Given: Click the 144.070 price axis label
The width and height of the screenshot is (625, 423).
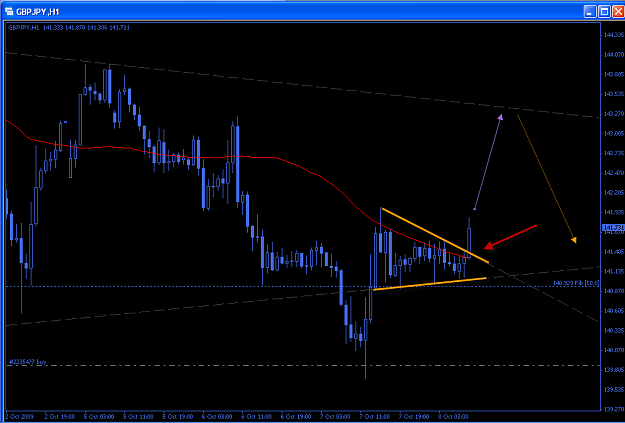Looking at the screenshot, I should tap(614, 55).
